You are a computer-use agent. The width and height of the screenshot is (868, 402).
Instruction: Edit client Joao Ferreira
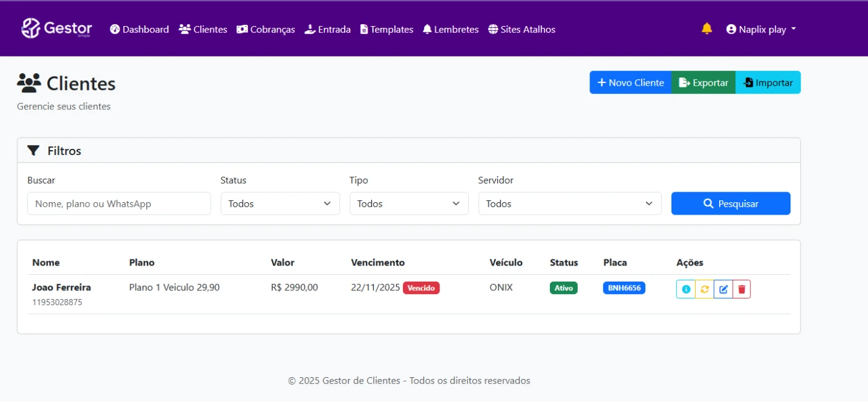723,289
